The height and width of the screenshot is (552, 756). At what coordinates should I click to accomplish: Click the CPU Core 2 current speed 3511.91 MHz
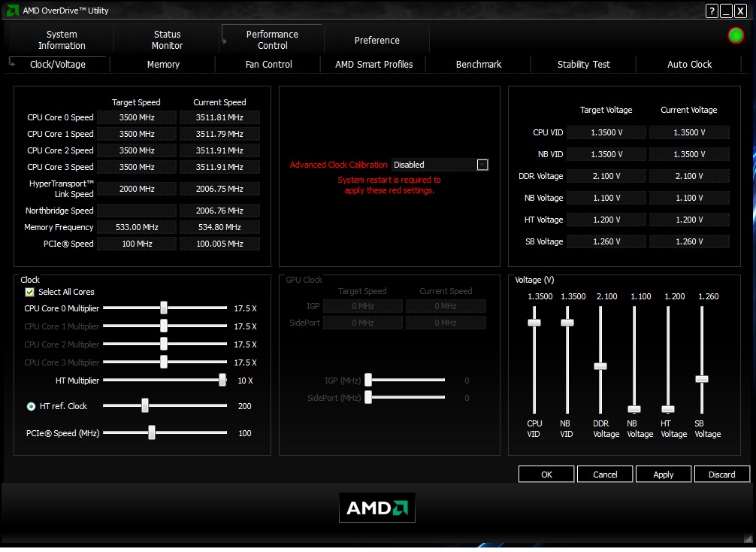219,150
